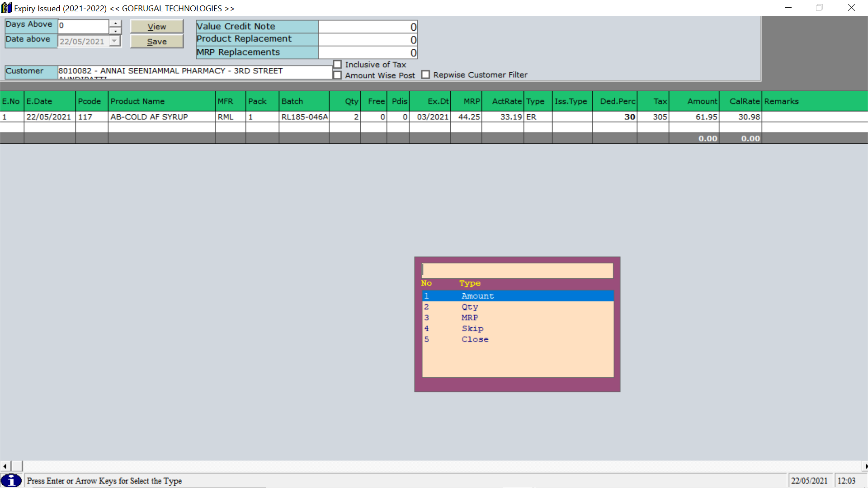
Task: Click the Ded.Perc cell showing 30
Action: (615, 117)
